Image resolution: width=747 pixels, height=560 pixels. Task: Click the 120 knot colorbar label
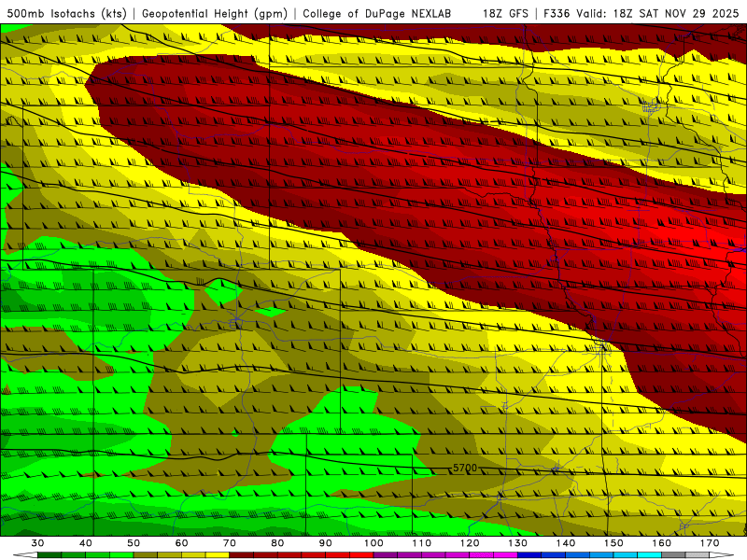pos(471,543)
